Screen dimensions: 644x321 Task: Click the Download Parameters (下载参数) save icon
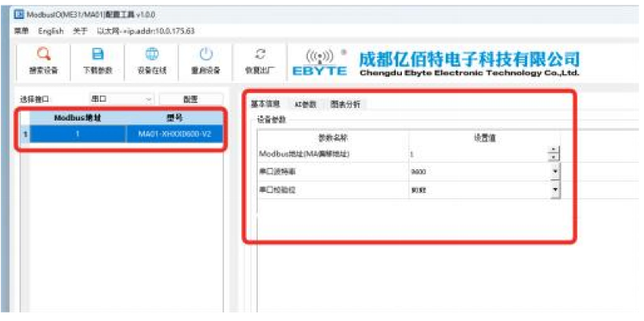pyautogui.click(x=98, y=54)
